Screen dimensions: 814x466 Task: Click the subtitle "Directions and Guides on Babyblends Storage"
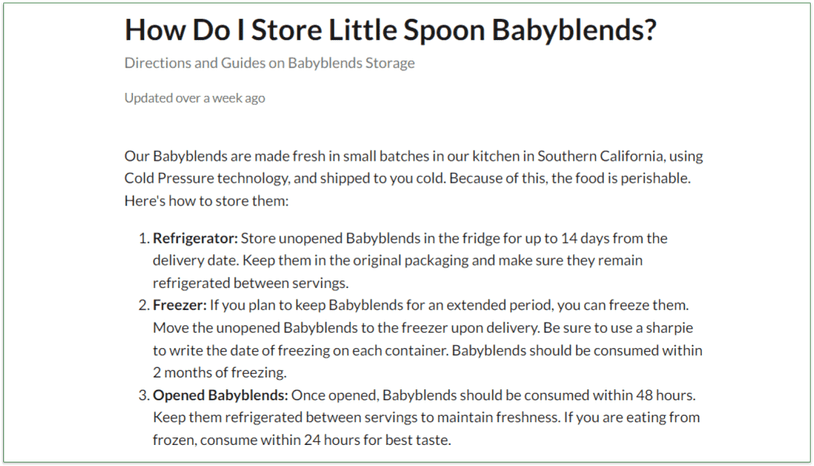269,63
